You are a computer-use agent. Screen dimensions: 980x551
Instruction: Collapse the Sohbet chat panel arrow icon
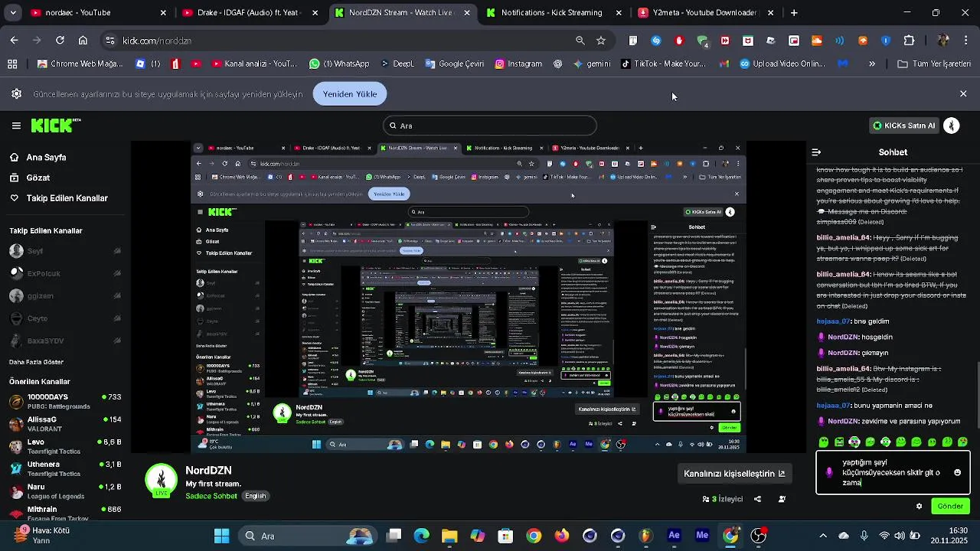point(816,152)
